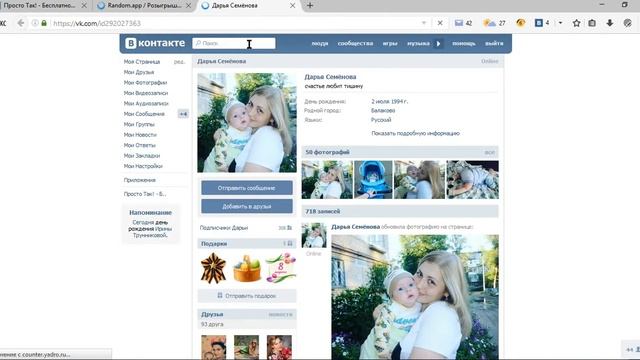640x360 pixels.
Task: Open the '718 записей' wall header
Action: [x=400, y=211]
